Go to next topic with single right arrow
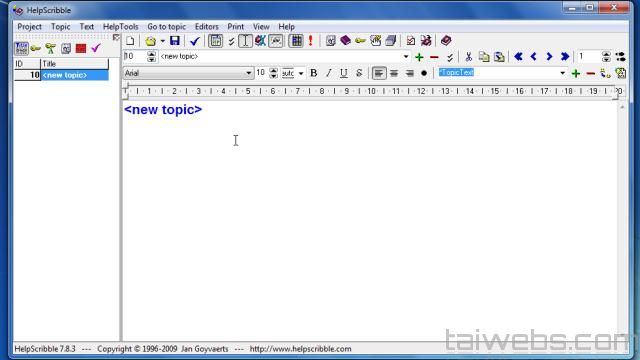Screen dimensions: 640x360 [x=549, y=56]
